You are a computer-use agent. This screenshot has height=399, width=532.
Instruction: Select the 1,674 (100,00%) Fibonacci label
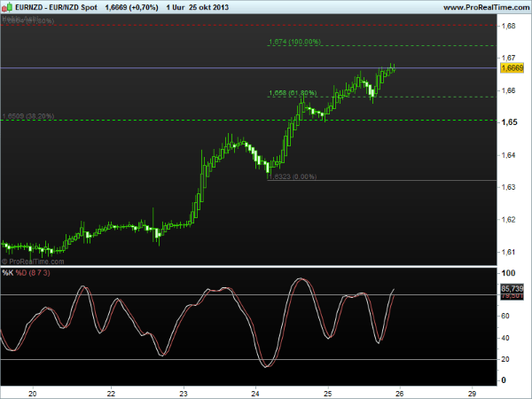tap(294, 42)
